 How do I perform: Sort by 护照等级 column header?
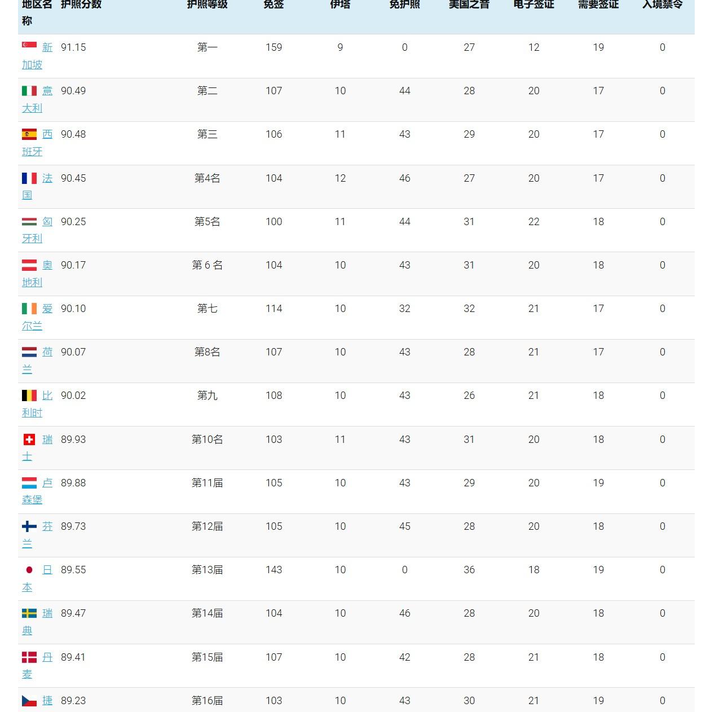coord(207,5)
